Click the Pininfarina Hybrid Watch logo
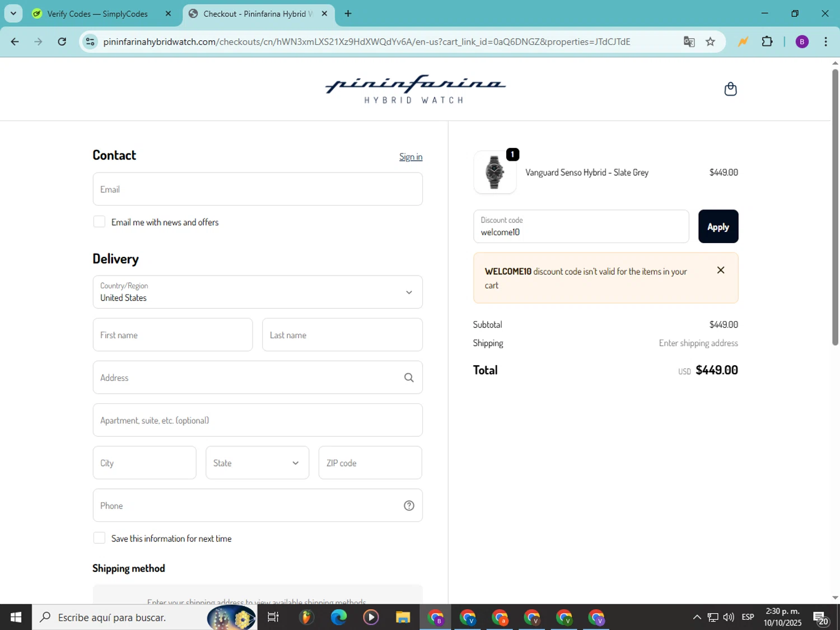The width and height of the screenshot is (840, 630). point(415,89)
